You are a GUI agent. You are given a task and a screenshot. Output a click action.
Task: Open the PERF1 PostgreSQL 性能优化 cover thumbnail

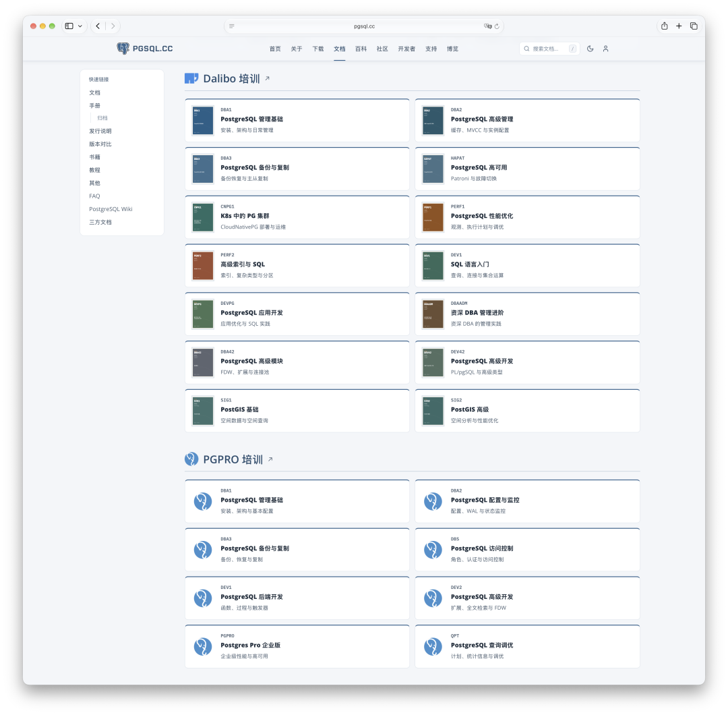click(x=433, y=217)
